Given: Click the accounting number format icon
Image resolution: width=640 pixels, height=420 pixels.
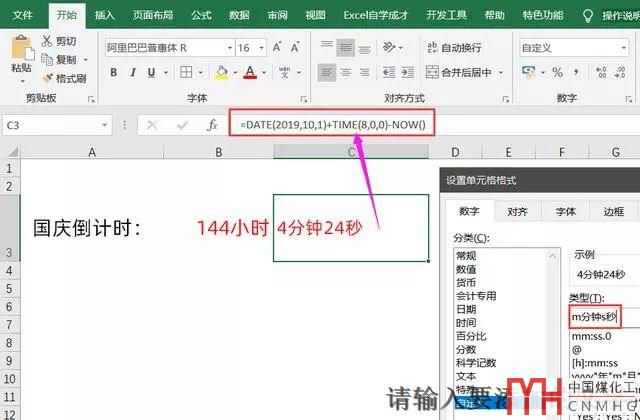Looking at the screenshot, I should [x=529, y=72].
